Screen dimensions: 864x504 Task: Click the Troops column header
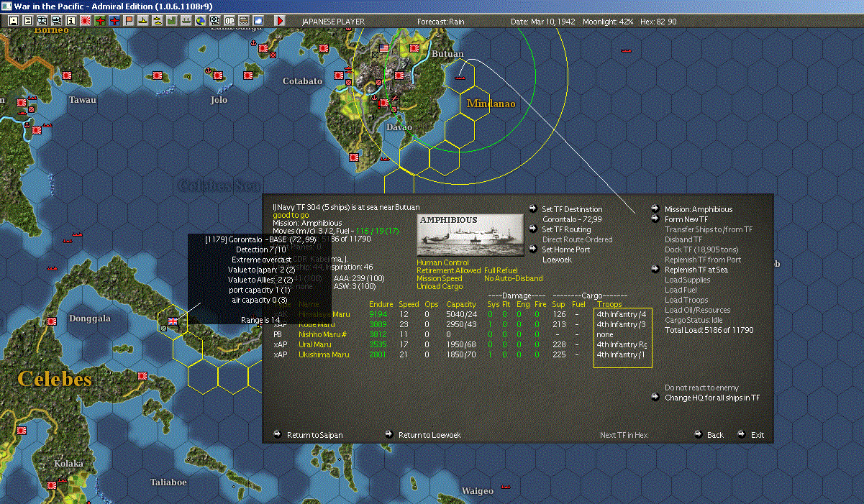coord(610,305)
